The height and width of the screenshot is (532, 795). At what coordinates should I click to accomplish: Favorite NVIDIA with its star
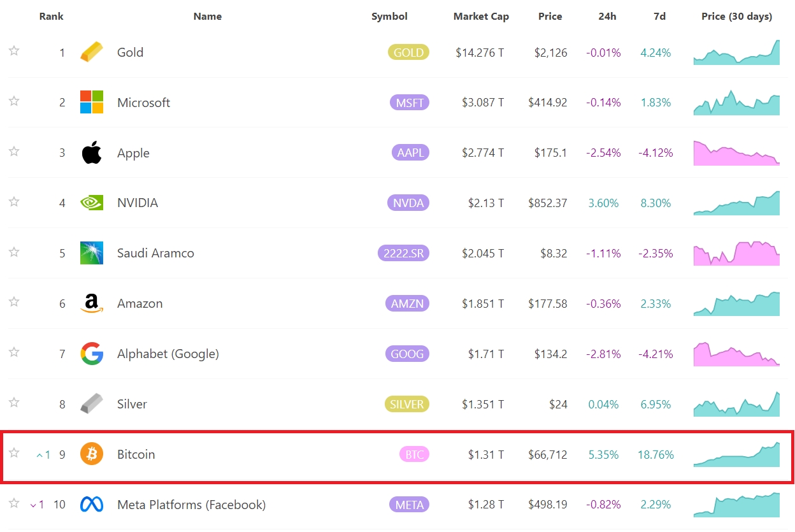(14, 202)
